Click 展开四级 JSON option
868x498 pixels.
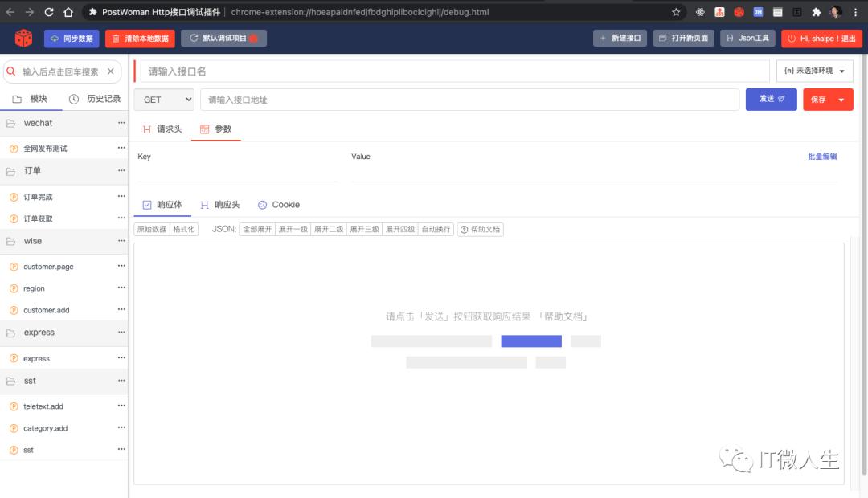click(x=400, y=229)
